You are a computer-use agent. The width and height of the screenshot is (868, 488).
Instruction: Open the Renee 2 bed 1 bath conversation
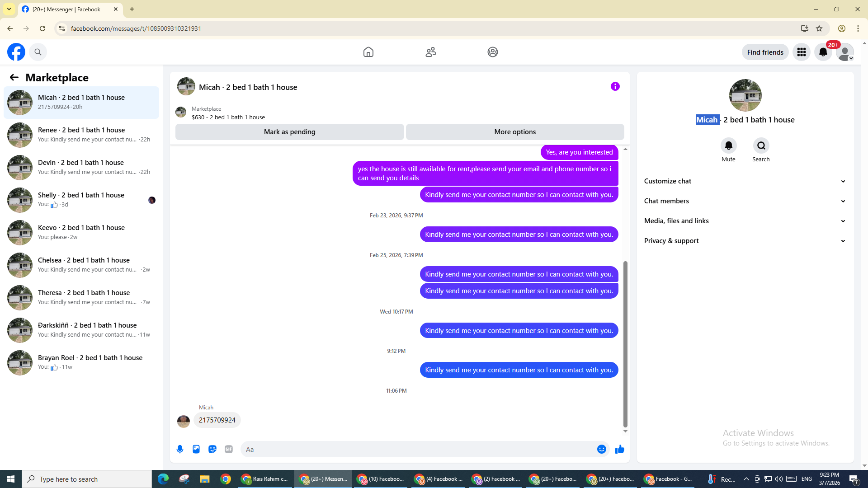click(81, 135)
